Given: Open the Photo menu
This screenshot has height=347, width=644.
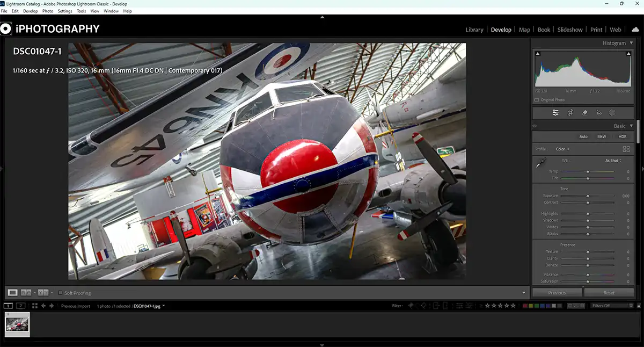Looking at the screenshot, I should pos(47,11).
